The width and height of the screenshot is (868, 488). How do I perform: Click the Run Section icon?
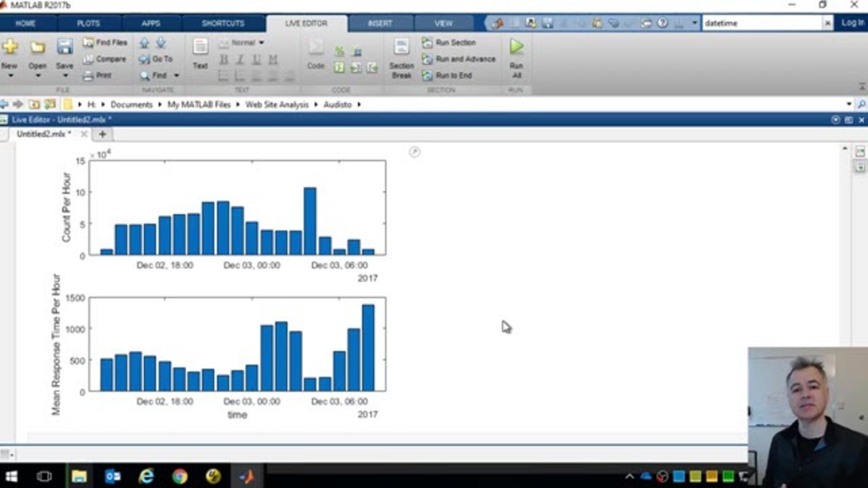tap(427, 43)
